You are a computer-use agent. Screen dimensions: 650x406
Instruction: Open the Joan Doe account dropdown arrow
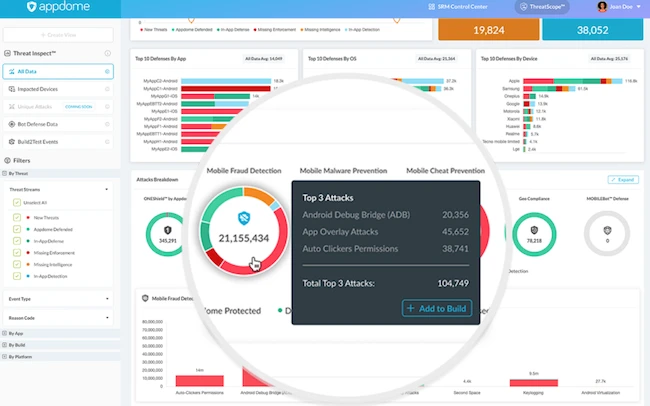[x=639, y=7]
